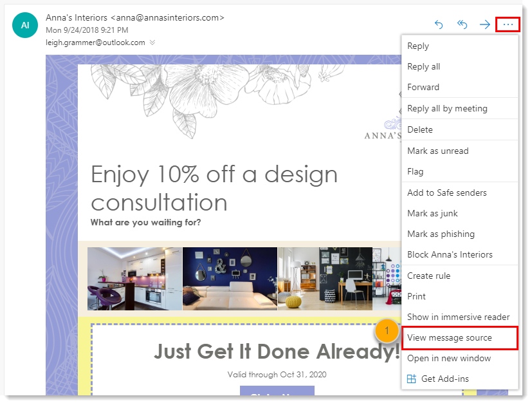Click the Forward arrow icon

click(485, 24)
